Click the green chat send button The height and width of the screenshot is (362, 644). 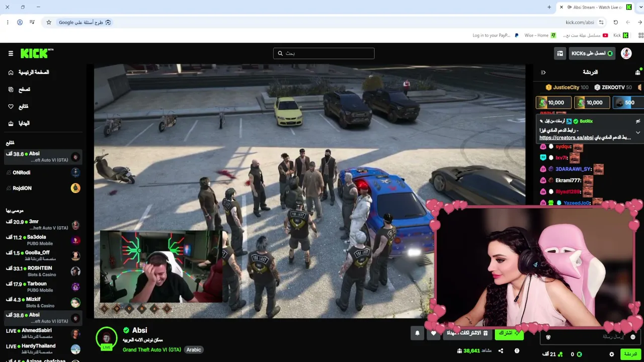point(630,354)
